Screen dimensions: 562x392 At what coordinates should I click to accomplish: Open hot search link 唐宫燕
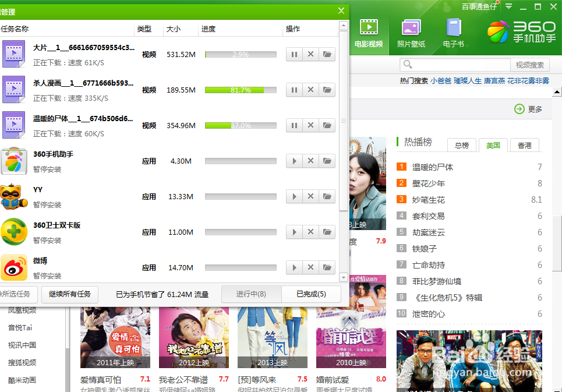494,81
